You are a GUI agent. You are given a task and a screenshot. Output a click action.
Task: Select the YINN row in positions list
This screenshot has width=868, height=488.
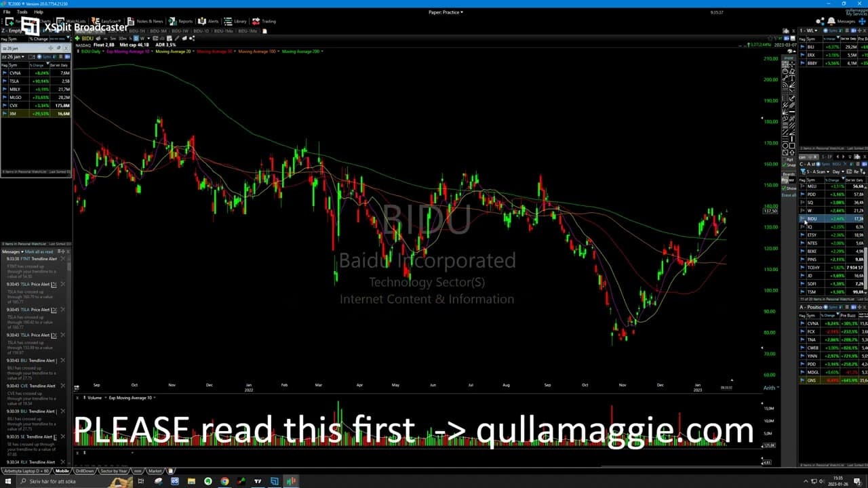coord(833,356)
